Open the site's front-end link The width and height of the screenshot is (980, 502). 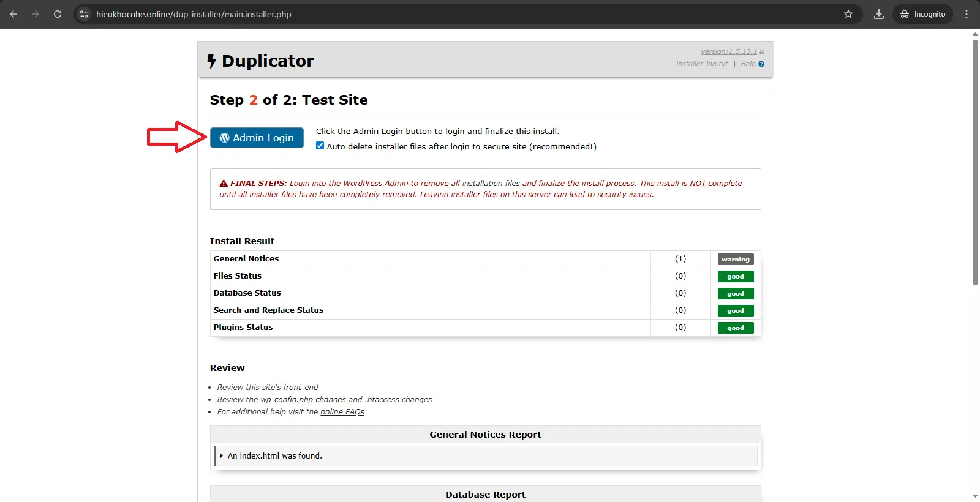click(x=300, y=388)
